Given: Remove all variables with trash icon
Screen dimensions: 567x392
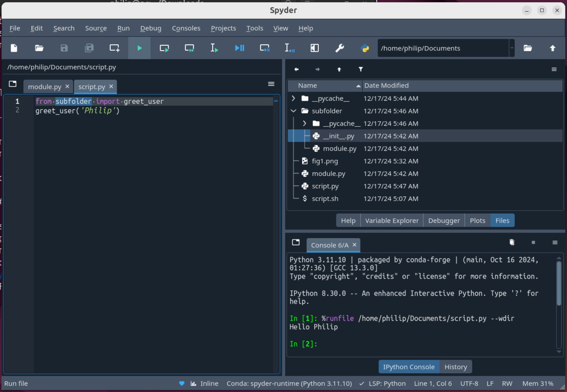Looking at the screenshot, I should 512,242.
